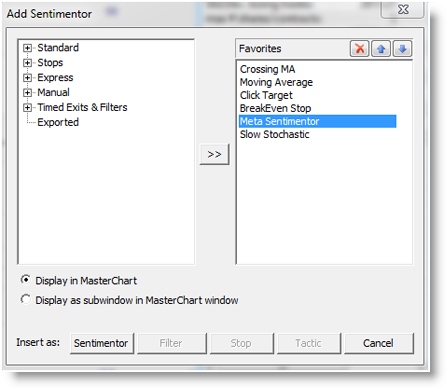Viewport: 446px width, 388px height.
Task: Expand the Manual tree node
Action: (27, 92)
